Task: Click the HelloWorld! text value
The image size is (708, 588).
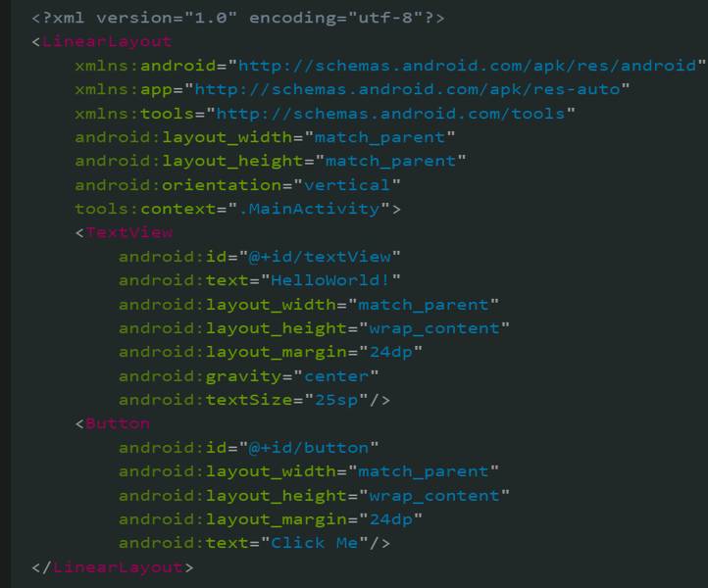Action: pyautogui.click(x=329, y=280)
